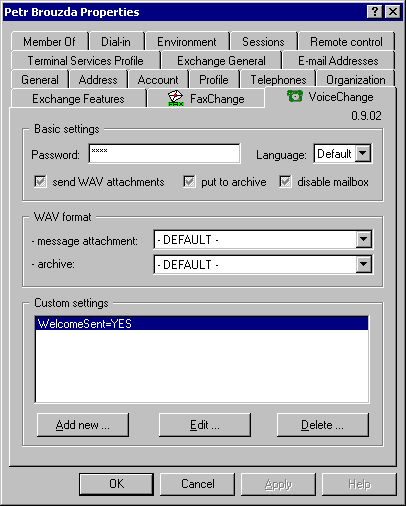Open the Language dropdown
The height and width of the screenshot is (506, 406).
[363, 154]
